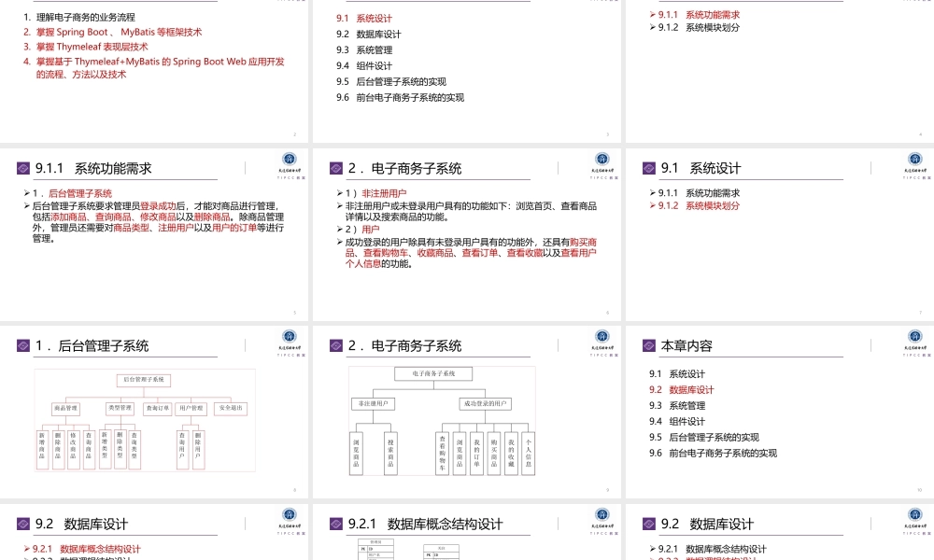Click the purple diamond icon beside "1．后台管理子系统"

pos(23,345)
